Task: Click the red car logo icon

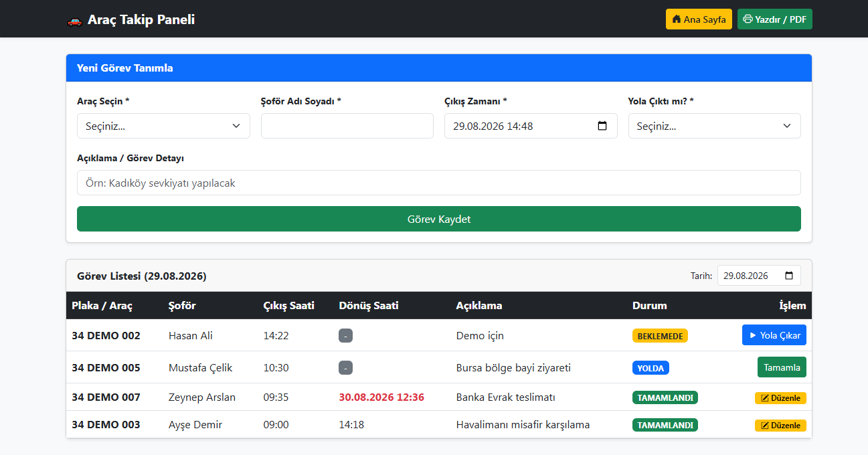Action: 74,20
